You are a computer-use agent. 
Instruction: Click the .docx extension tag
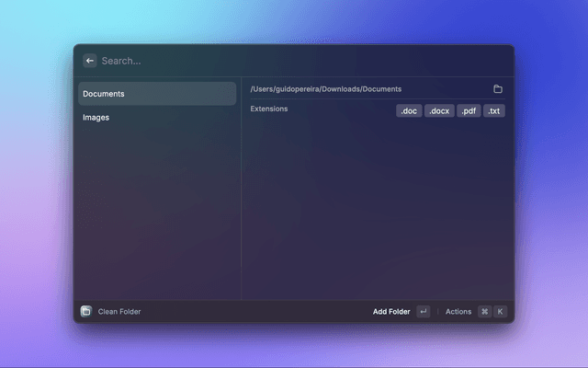click(x=438, y=111)
